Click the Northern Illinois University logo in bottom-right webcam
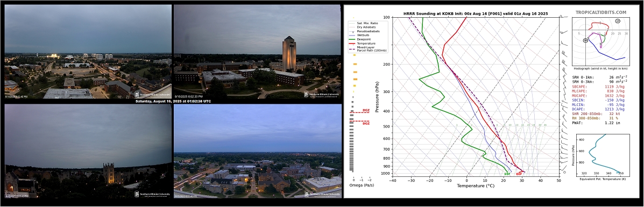Image resolution: width=644 pixels, height=207 pixels. [x=322, y=194]
